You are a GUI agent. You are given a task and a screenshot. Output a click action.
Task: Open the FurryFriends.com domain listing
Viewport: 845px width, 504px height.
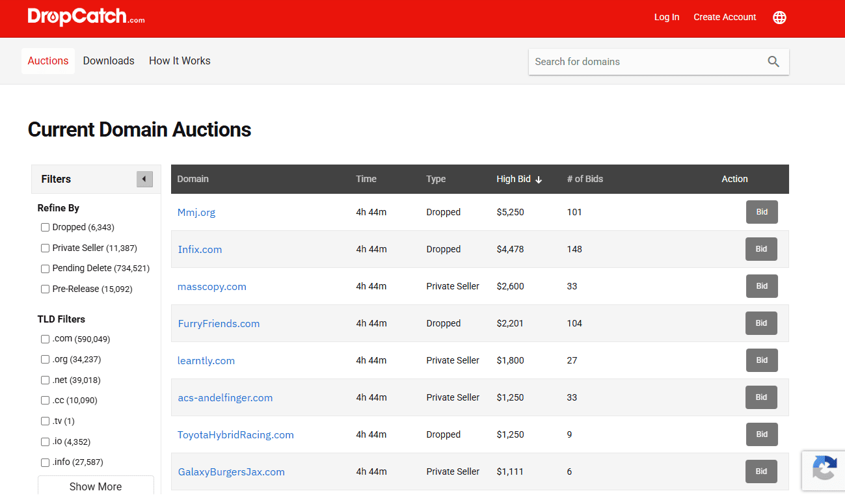[x=219, y=323]
